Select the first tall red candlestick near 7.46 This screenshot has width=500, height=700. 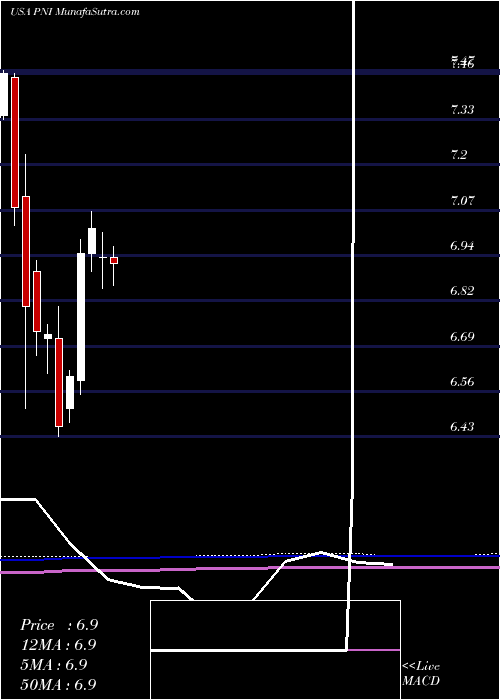coord(15,142)
